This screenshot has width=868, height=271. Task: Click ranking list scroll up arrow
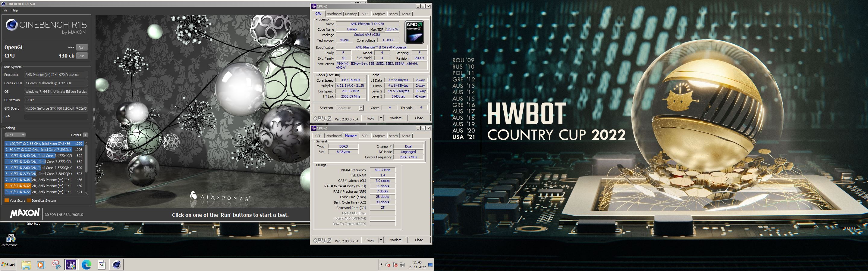(x=86, y=143)
